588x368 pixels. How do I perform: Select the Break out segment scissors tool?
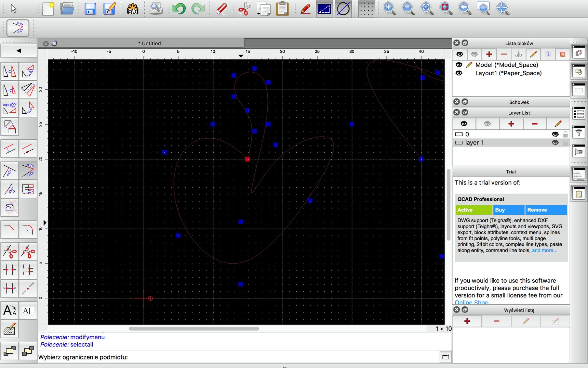(x=10, y=252)
